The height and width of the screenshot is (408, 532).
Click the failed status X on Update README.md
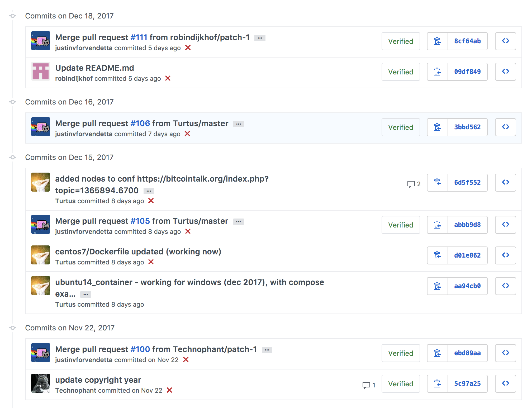pyautogui.click(x=168, y=78)
